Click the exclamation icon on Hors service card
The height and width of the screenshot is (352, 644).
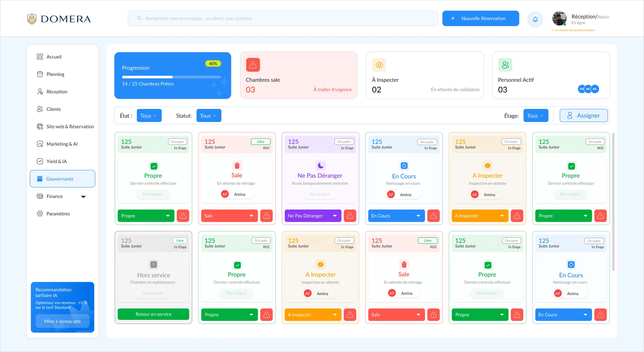click(153, 264)
